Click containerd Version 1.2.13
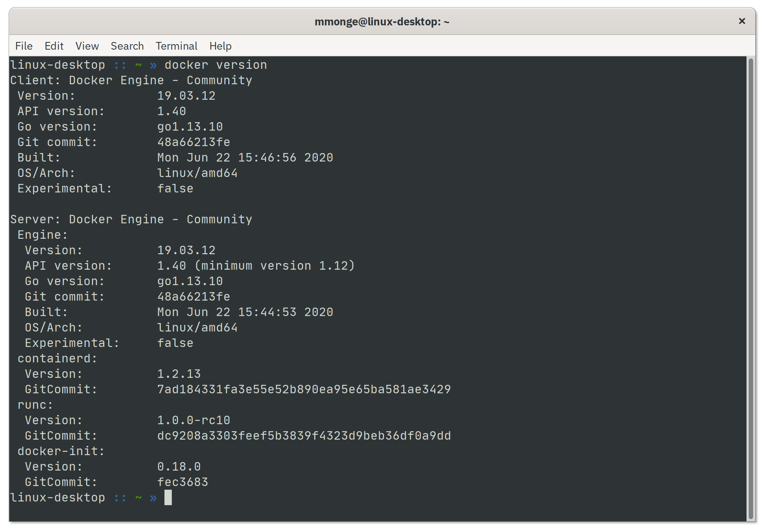 coord(179,374)
